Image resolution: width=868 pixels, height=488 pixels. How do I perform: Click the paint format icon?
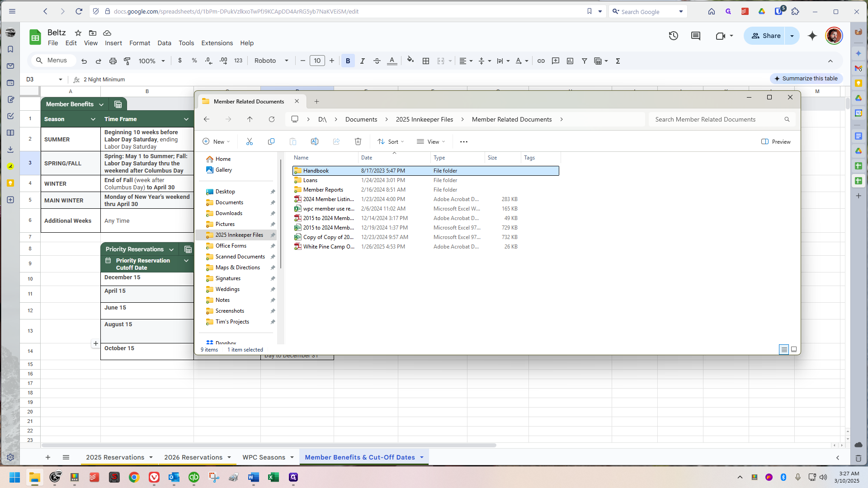tap(127, 61)
